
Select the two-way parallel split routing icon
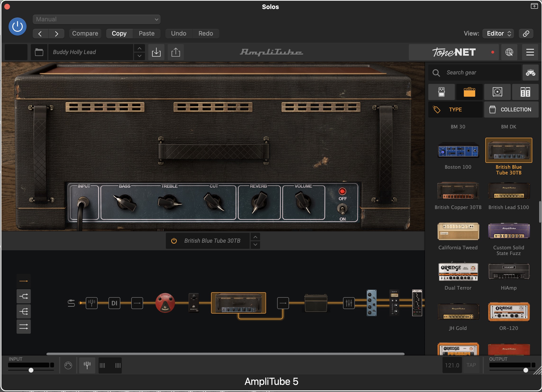(x=23, y=296)
